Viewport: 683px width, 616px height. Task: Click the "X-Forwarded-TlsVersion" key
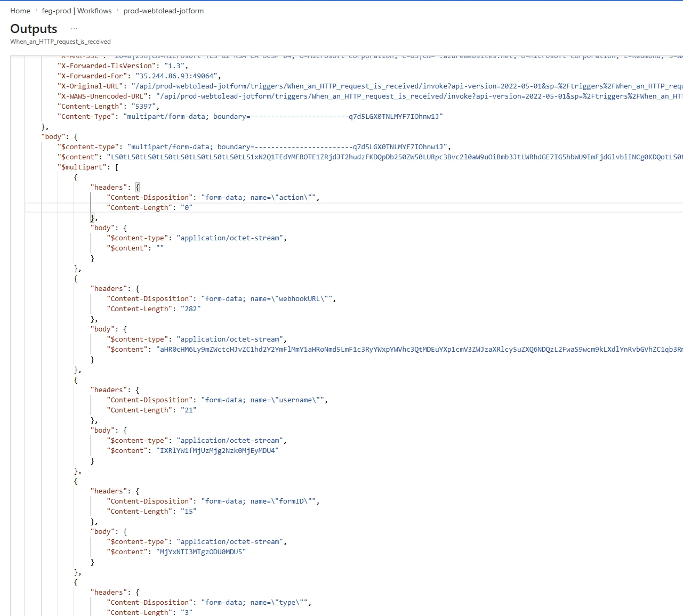[x=107, y=66]
